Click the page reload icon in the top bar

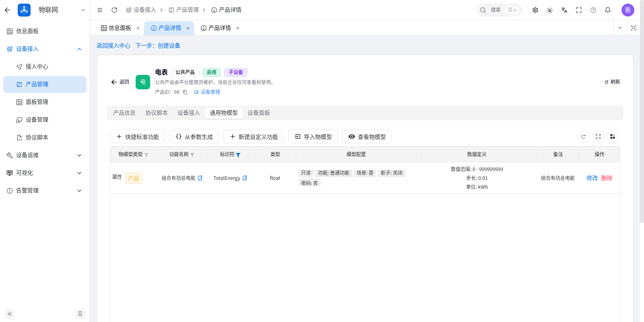pyautogui.click(x=114, y=10)
